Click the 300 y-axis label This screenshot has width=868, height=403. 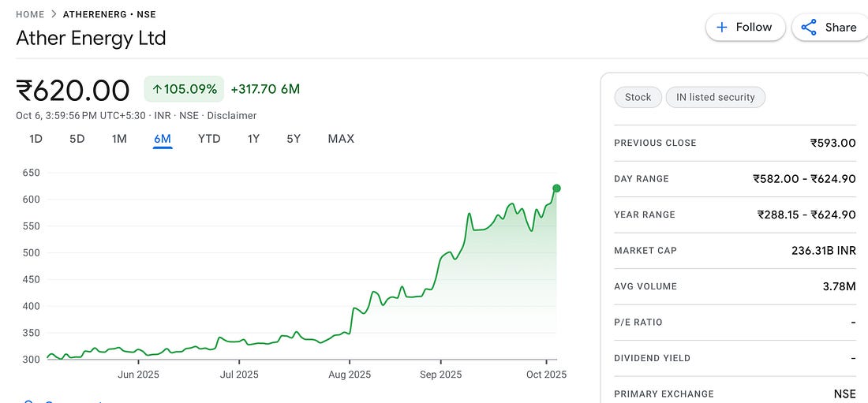tap(32, 360)
